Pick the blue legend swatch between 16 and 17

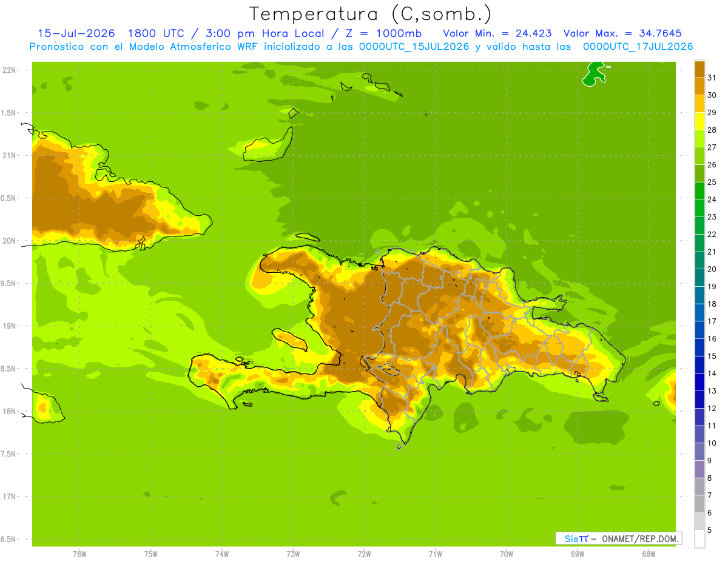click(x=699, y=330)
